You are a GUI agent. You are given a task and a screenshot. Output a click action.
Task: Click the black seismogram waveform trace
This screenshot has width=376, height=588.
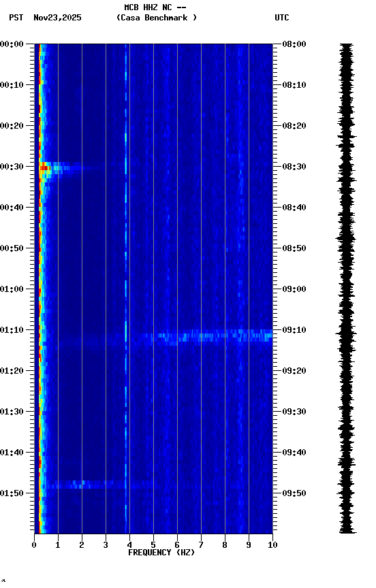347,288
